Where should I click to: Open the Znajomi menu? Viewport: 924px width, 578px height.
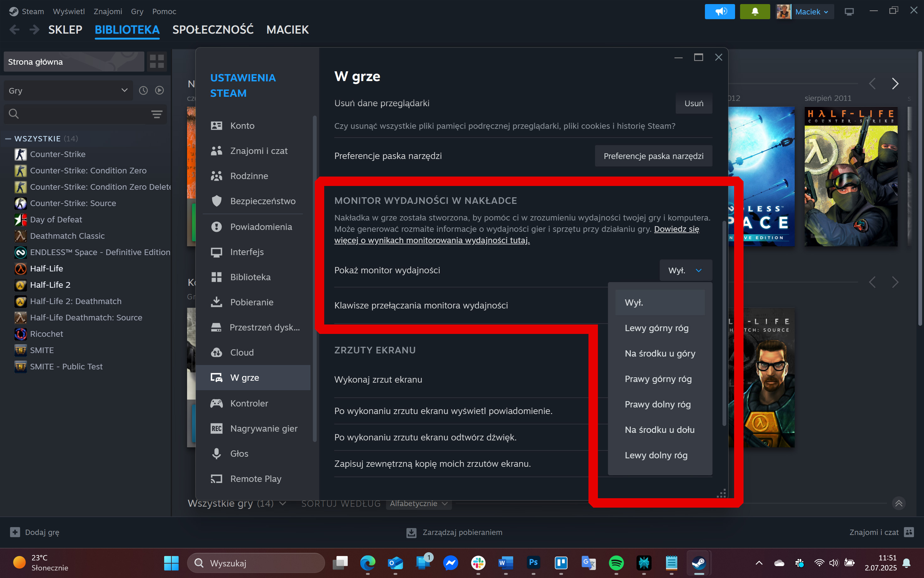108,12
